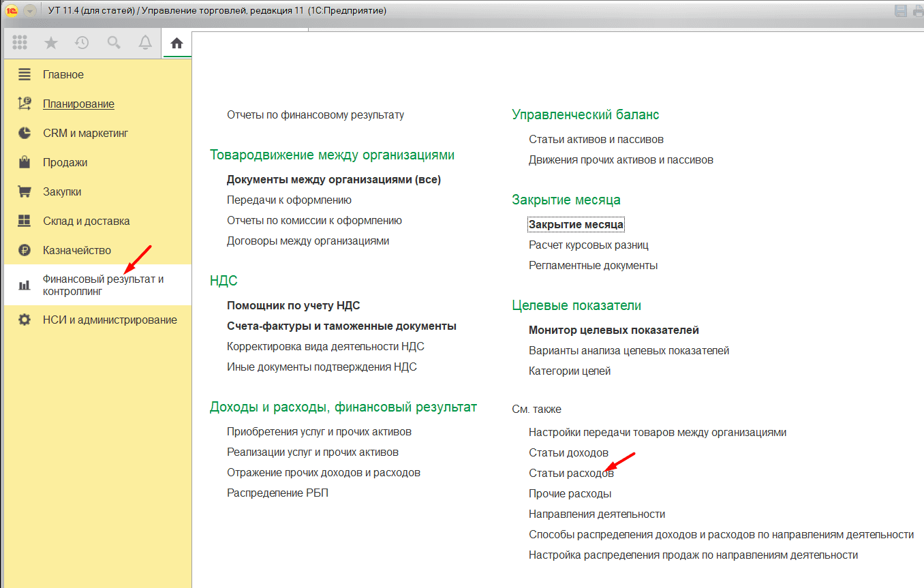Click the search magnifier icon
Viewport: 924px width, 588px height.
[114, 43]
